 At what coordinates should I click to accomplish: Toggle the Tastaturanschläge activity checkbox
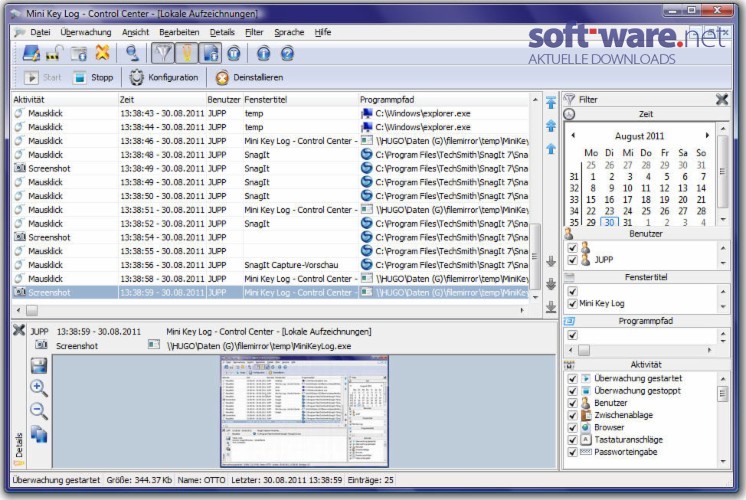(x=572, y=440)
